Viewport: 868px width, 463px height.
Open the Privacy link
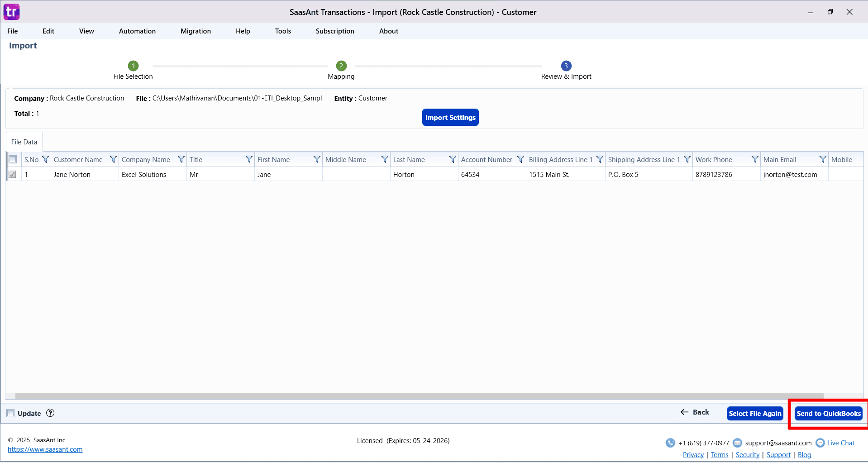point(693,455)
